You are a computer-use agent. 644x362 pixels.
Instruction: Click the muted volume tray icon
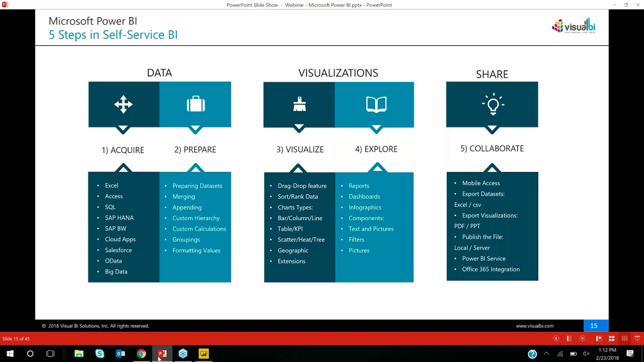pos(586,354)
